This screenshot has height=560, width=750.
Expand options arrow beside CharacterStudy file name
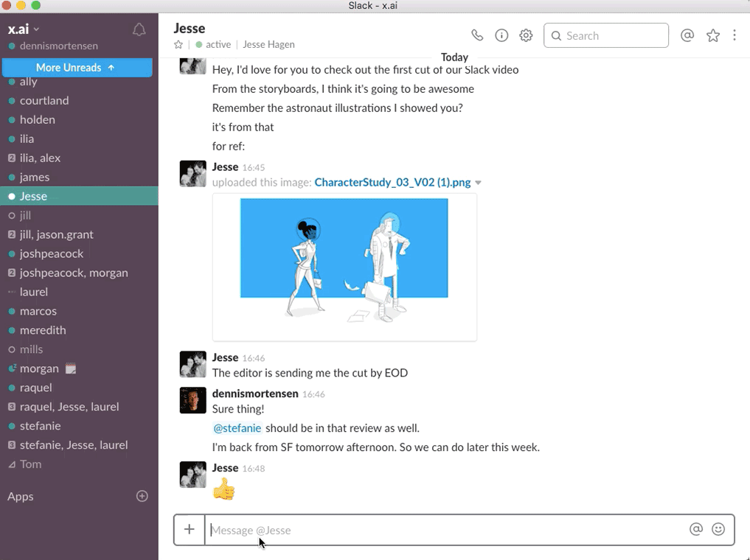(x=478, y=183)
